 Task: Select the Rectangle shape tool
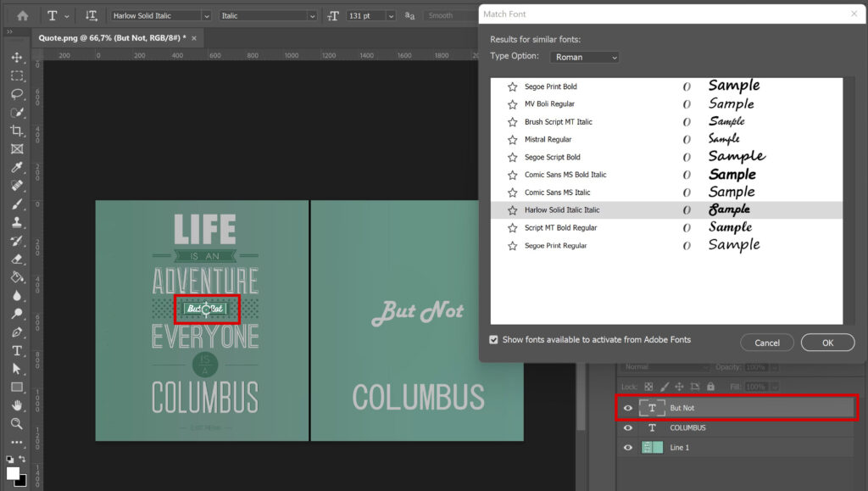coord(17,387)
